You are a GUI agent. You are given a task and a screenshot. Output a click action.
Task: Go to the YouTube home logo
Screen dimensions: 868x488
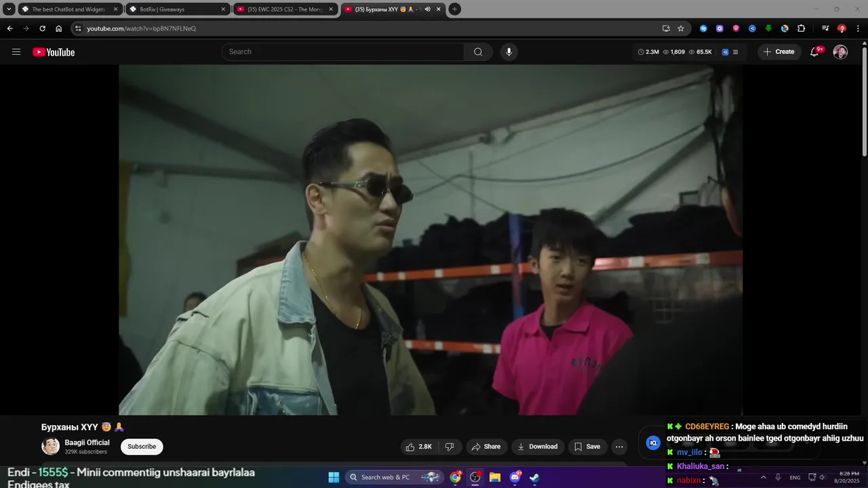click(54, 52)
